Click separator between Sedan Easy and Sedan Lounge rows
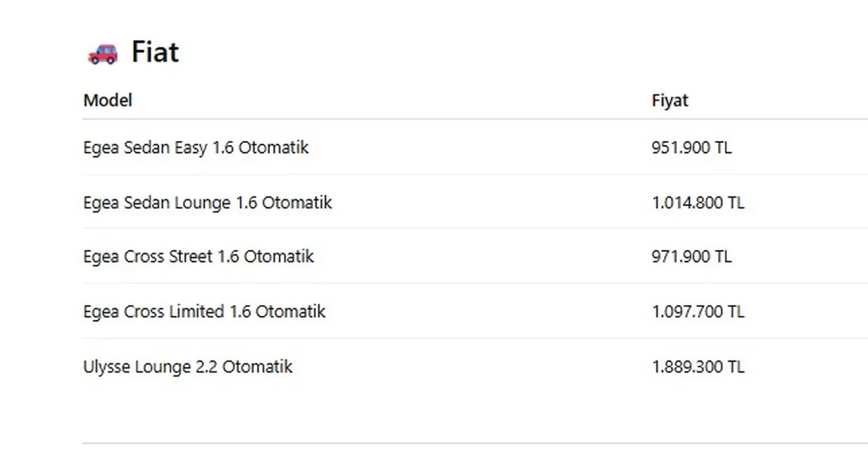The height and width of the screenshot is (456, 868). [475, 174]
